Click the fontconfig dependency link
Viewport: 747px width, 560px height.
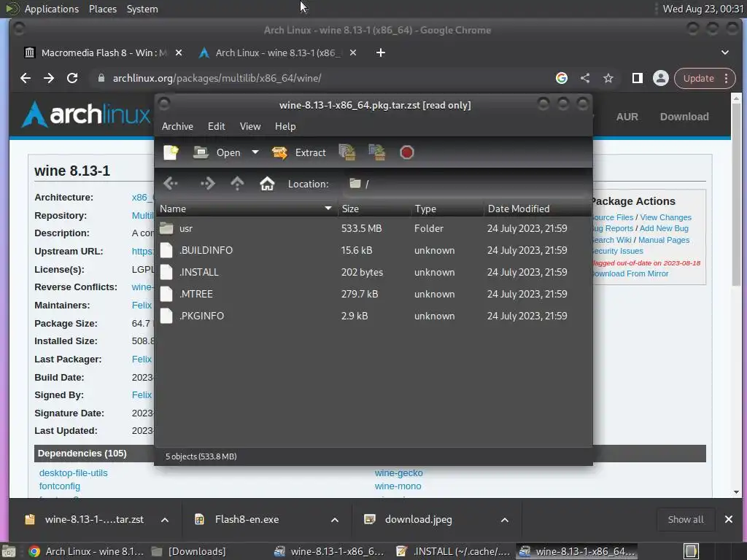60,486
